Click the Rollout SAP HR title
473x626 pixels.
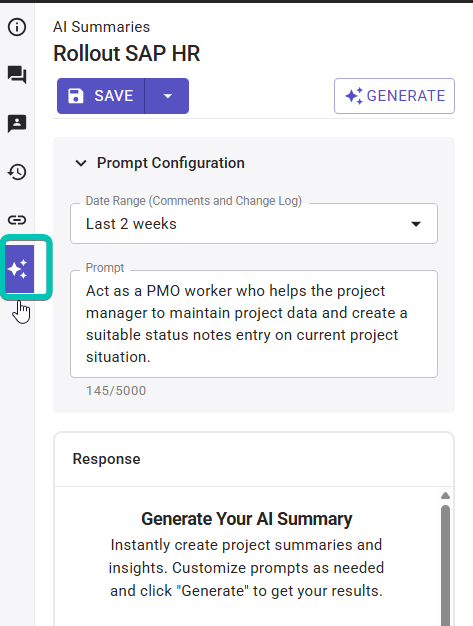127,53
